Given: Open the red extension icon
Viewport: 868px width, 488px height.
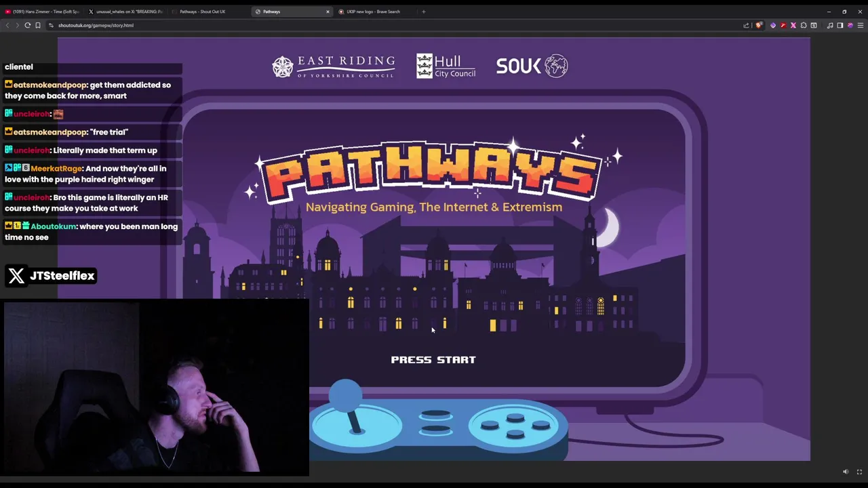Looking at the screenshot, I should [783, 25].
